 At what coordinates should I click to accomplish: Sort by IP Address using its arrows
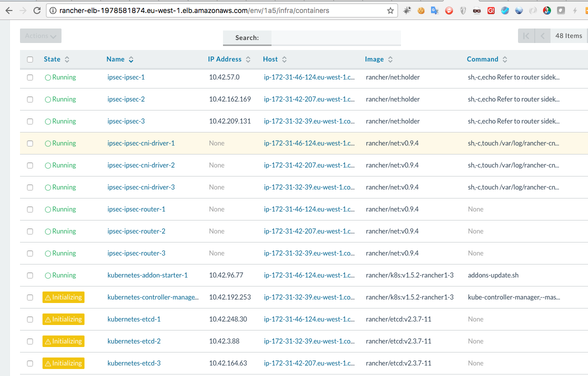(x=248, y=59)
